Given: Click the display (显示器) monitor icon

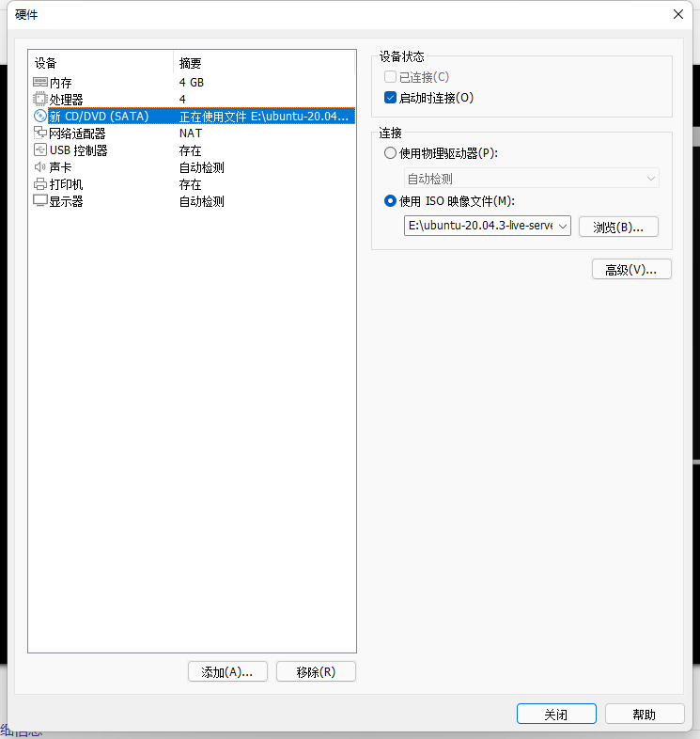Looking at the screenshot, I should point(40,201).
